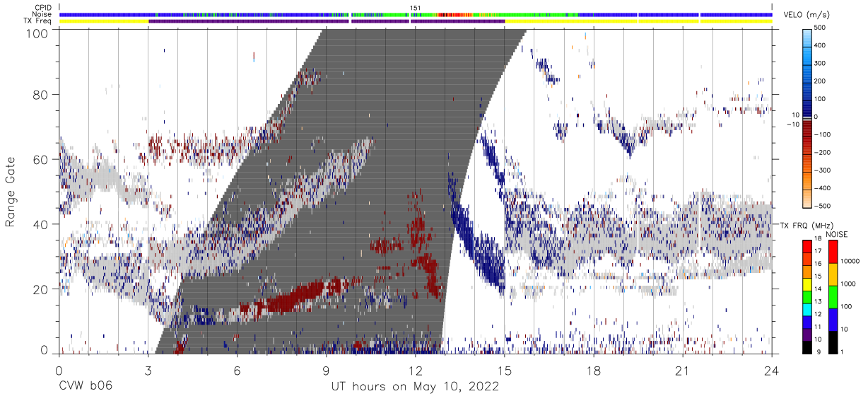Click the 'Range Gate' axis title
This screenshot has height=401, width=868.
pos(11,191)
